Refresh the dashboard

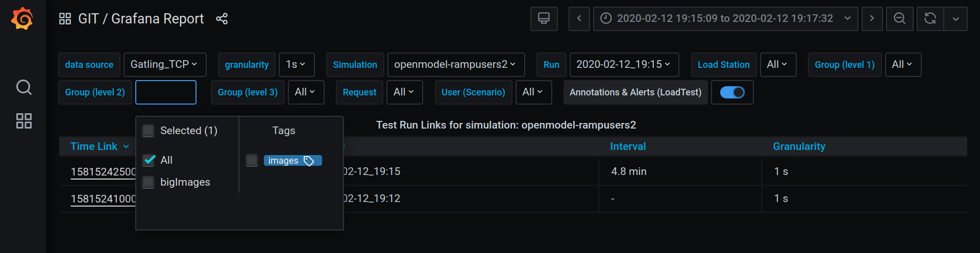coord(930,19)
